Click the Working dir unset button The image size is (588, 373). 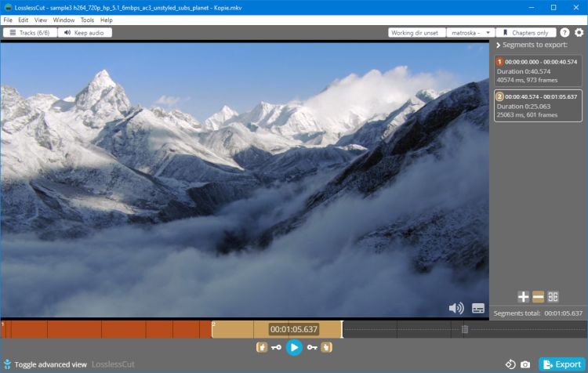point(416,33)
